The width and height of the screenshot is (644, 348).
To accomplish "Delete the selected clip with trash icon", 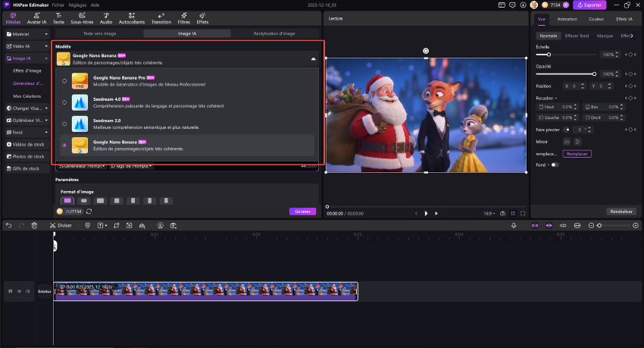I will (x=34, y=225).
